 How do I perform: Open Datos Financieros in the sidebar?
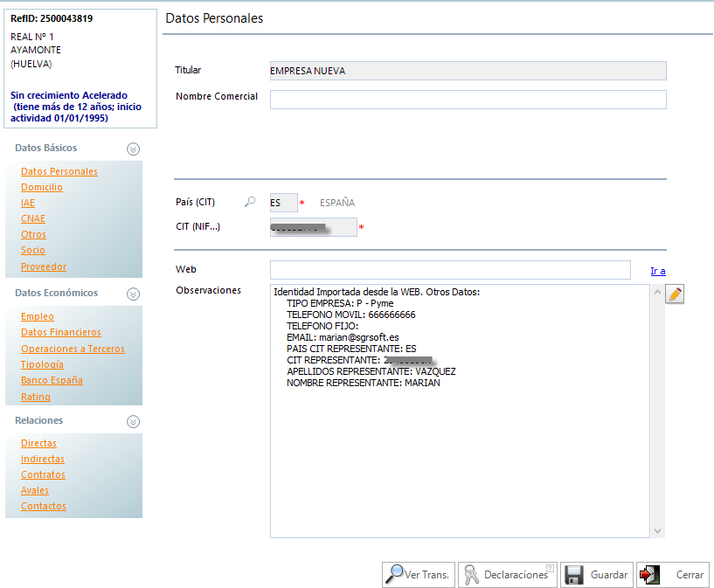60,332
